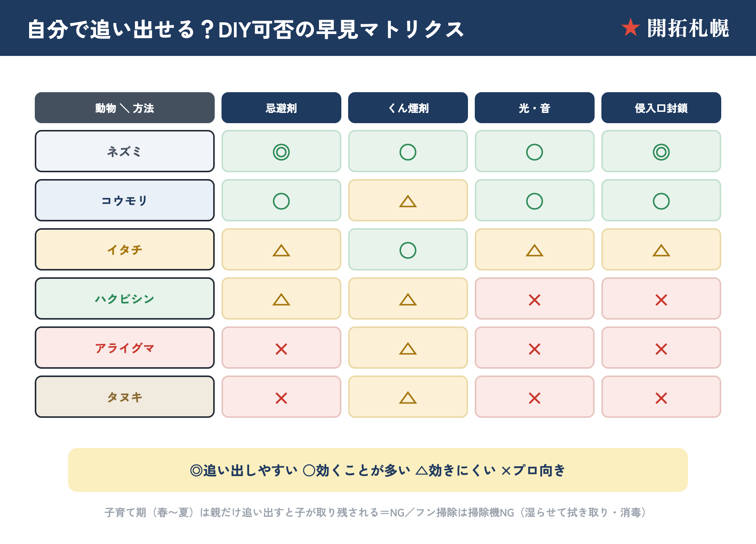Click X mark for タヌキ 忌避剤
Image resolution: width=756 pixels, height=544 pixels.
(281, 398)
